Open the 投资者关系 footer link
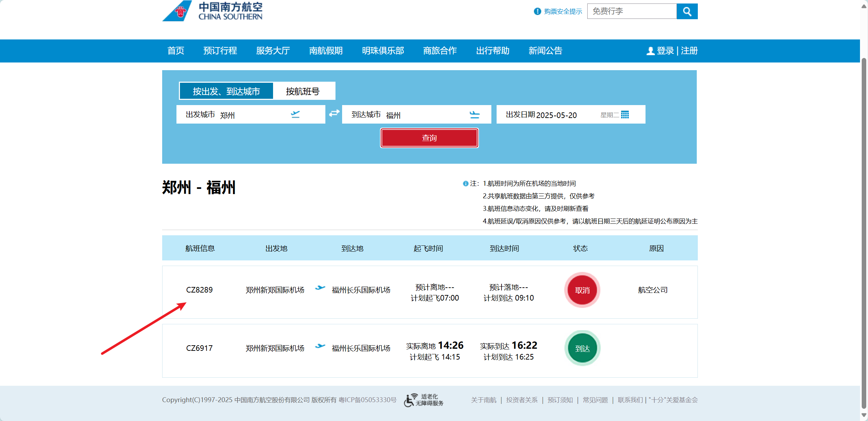 tap(522, 400)
